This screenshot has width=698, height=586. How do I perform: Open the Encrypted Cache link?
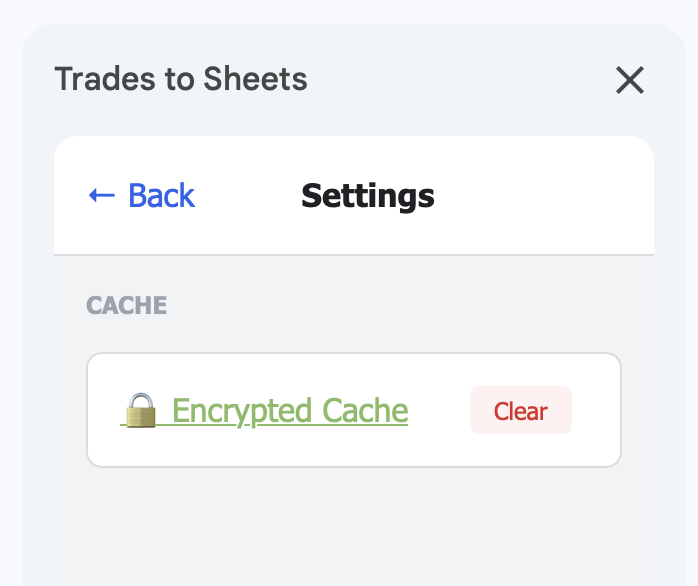(x=289, y=411)
